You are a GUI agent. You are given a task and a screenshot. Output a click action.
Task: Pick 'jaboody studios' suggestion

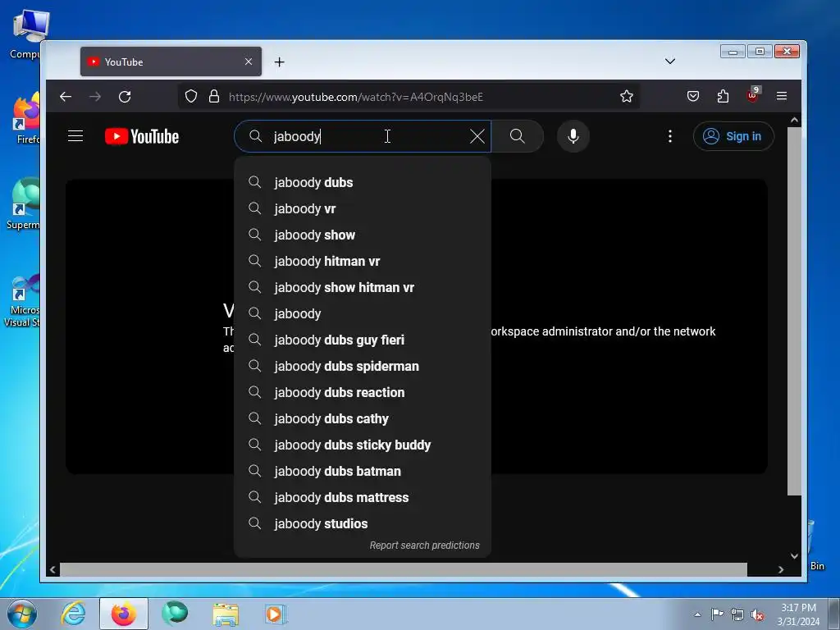point(363,523)
